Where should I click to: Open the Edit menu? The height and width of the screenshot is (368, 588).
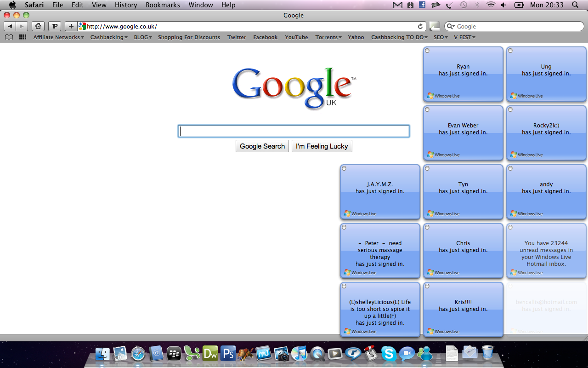click(77, 5)
